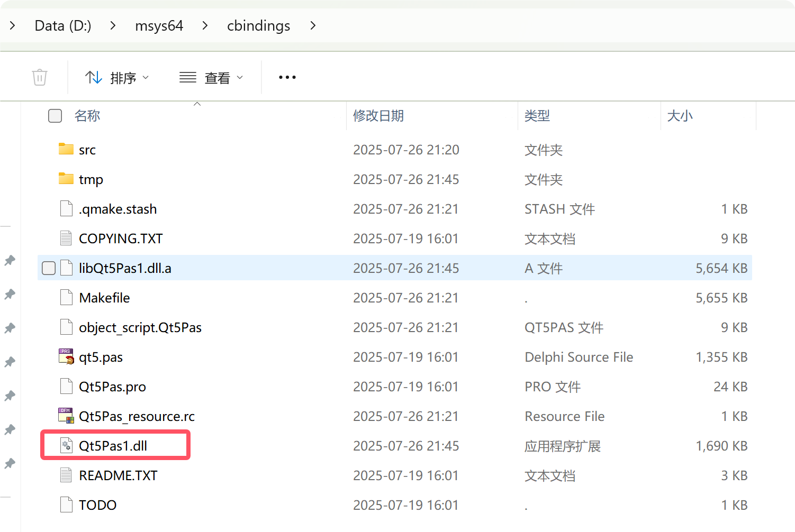
Task: Click the gear icon on Qt5Pas1.dll
Action: pyautogui.click(x=66, y=445)
